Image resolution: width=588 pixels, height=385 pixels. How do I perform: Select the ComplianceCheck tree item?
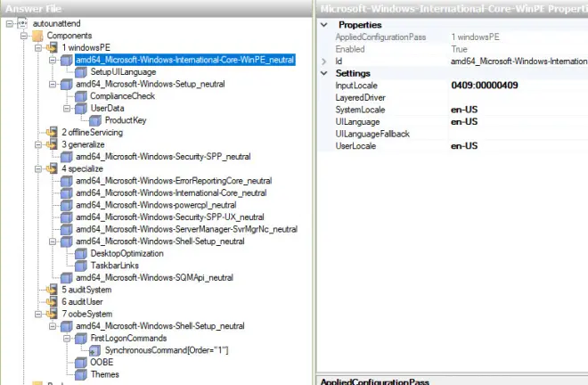click(122, 96)
